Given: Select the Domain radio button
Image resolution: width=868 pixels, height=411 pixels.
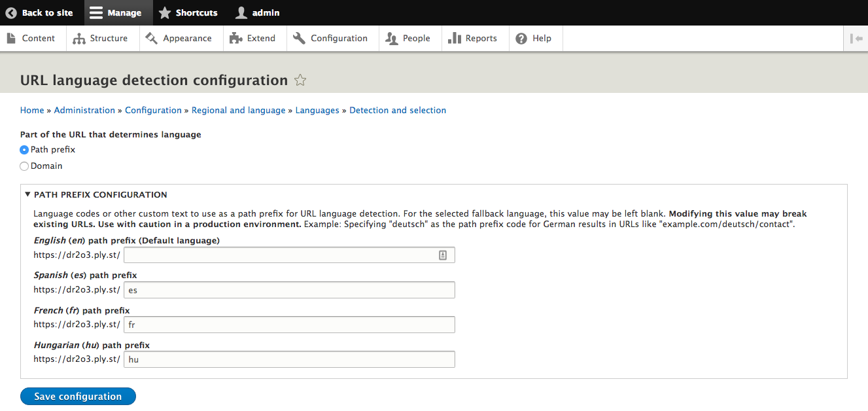Looking at the screenshot, I should [25, 166].
